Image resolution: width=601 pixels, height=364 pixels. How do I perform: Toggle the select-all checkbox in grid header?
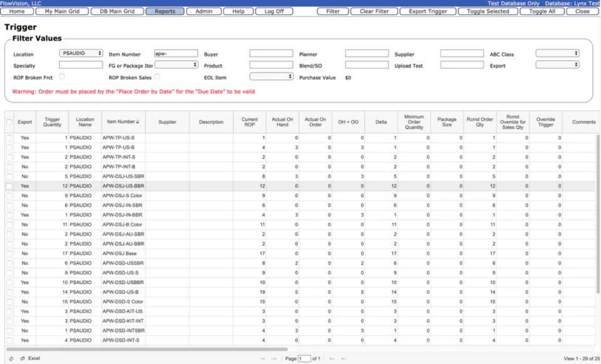coord(9,122)
